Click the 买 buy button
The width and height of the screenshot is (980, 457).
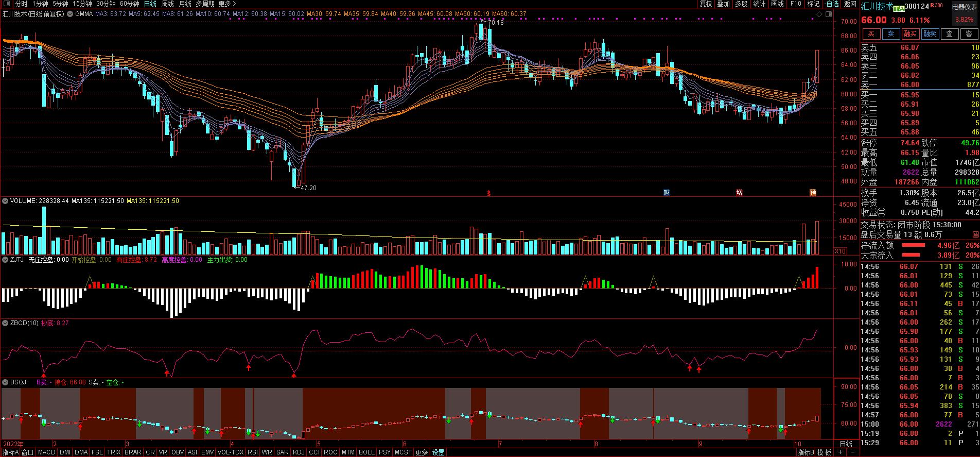(x=871, y=34)
